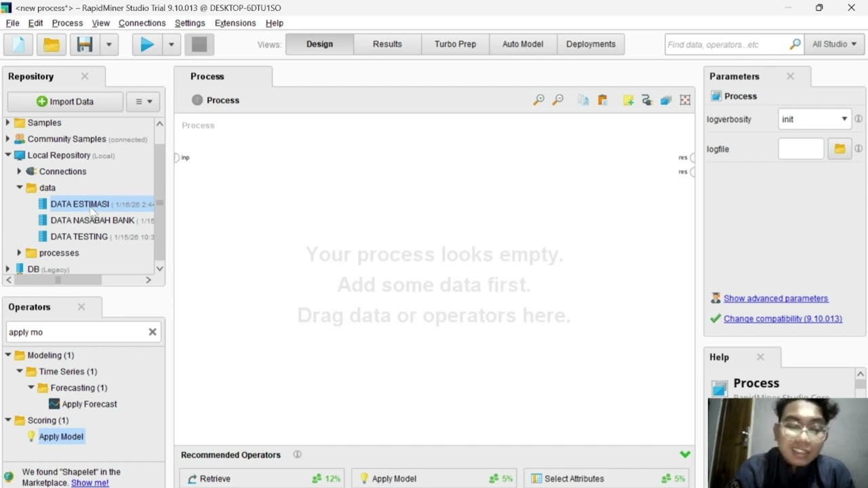
Task: Open the Turbo Prep view
Action: (x=455, y=44)
